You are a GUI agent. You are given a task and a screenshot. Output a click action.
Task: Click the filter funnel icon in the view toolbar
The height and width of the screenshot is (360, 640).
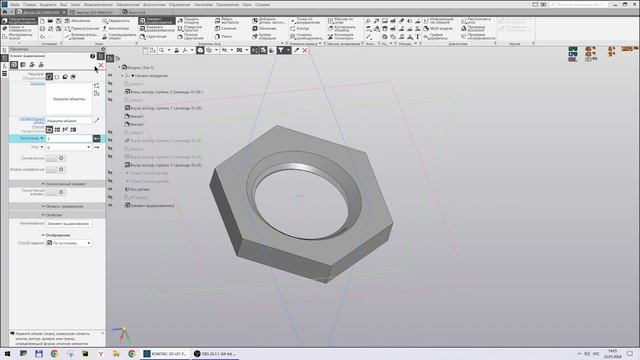pyautogui.click(x=281, y=50)
